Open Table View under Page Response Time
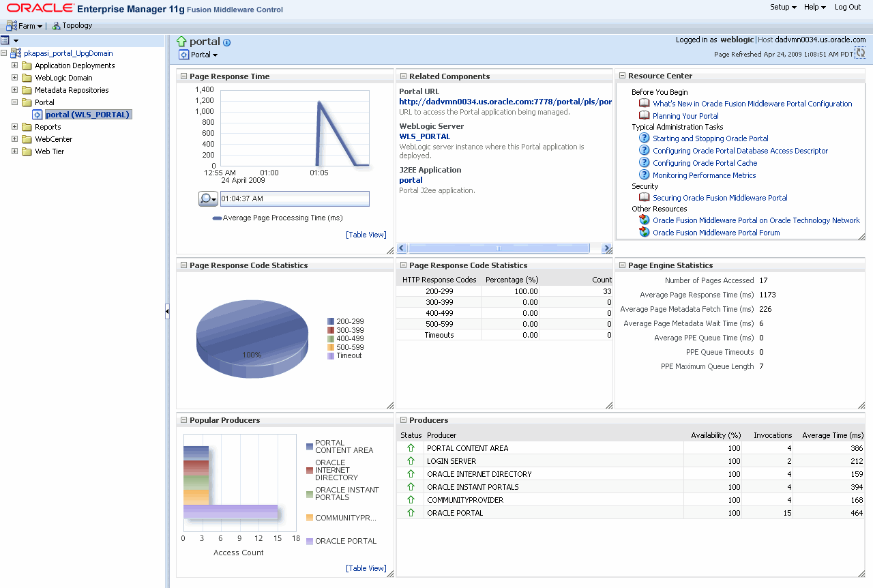 coord(366,235)
